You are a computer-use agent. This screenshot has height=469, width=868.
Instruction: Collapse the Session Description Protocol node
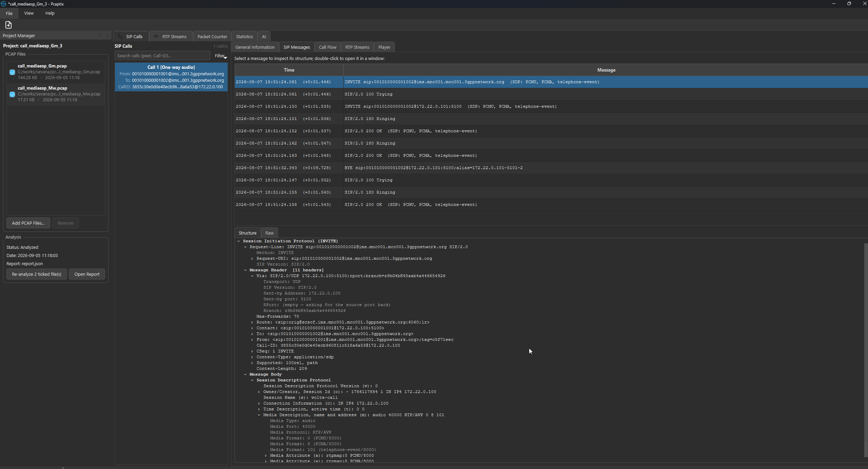[252, 380]
